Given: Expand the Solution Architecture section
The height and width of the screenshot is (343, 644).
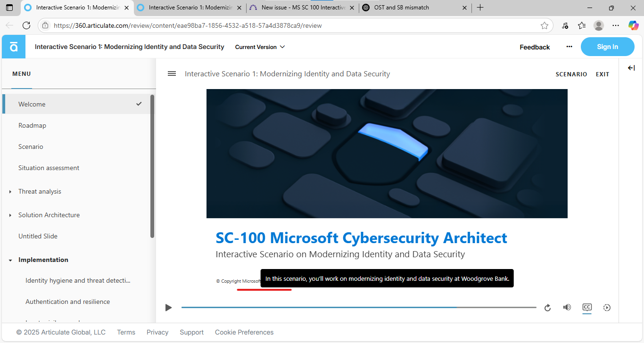Looking at the screenshot, I should pos(10,215).
